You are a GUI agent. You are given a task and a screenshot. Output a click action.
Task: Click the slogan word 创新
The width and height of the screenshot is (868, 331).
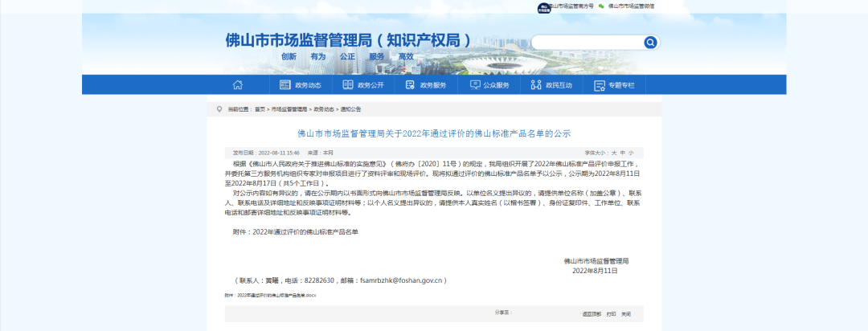[289, 56]
